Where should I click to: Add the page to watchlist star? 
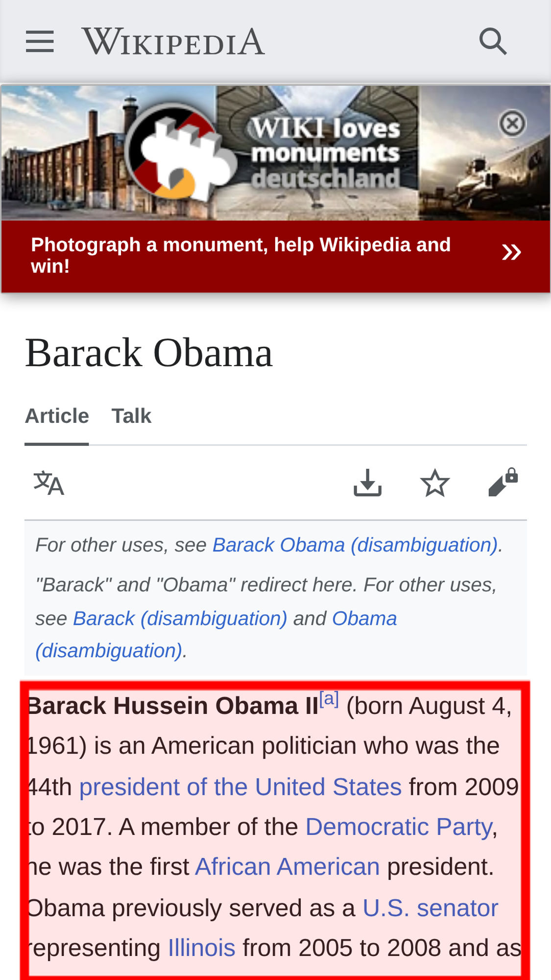click(x=435, y=483)
